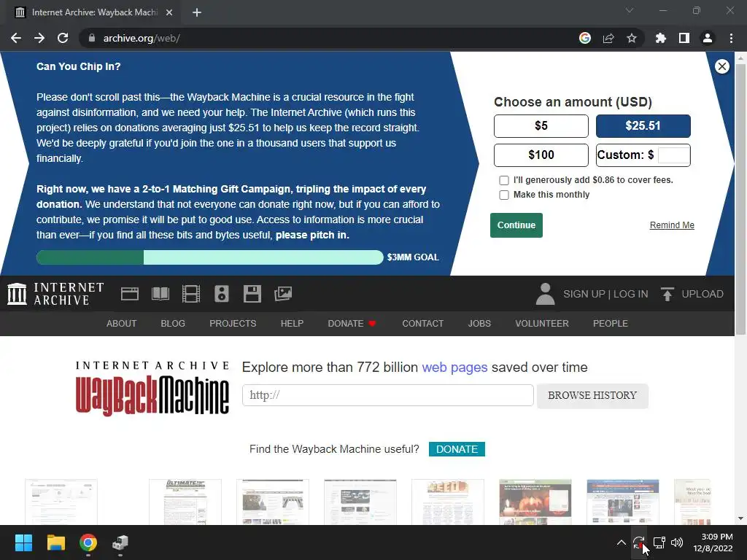Screen dimensions: 747x560
Task: Click the web pages hyperlink
Action: tap(454, 367)
